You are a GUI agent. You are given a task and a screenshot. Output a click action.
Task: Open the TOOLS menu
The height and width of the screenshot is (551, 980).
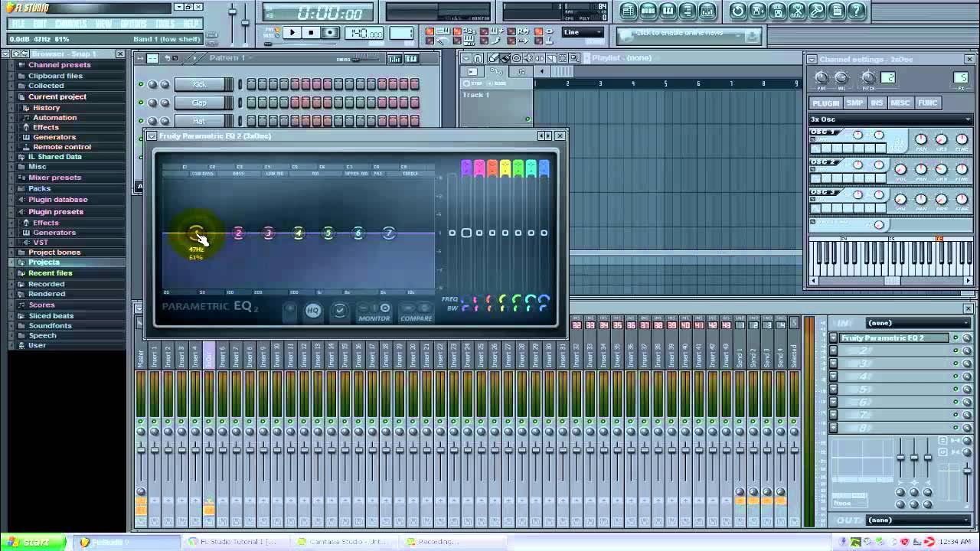pyautogui.click(x=165, y=24)
